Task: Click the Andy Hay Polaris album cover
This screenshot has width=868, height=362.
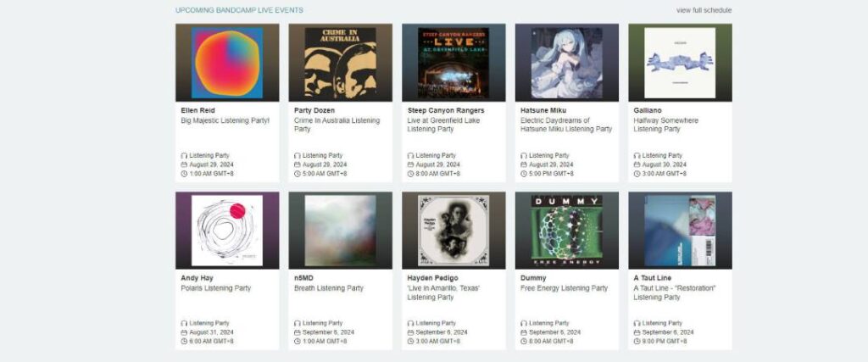Action: click(x=227, y=231)
